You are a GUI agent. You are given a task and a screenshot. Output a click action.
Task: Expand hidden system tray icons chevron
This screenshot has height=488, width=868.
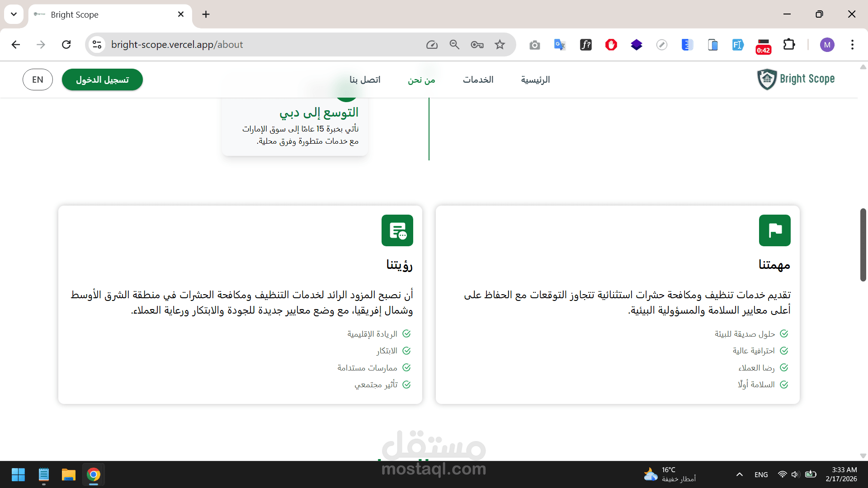tap(739, 474)
